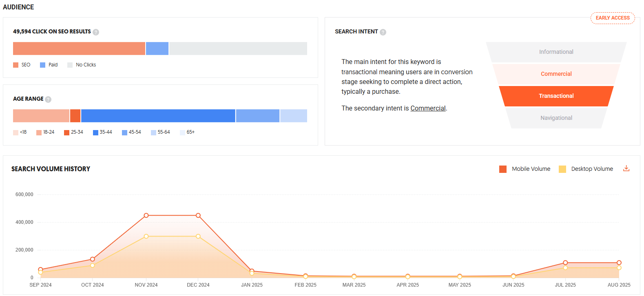644x296 pixels.
Task: Click the Early Access badge
Action: pos(612,18)
